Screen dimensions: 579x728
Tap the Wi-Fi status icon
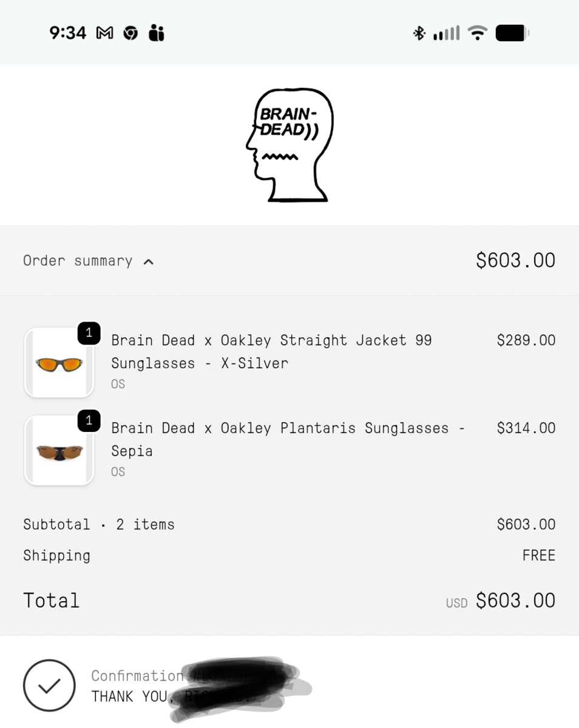478,33
